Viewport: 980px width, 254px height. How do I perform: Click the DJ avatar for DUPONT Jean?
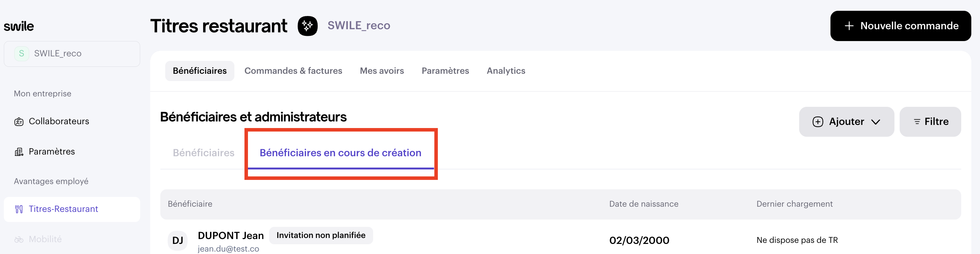pyautogui.click(x=177, y=240)
